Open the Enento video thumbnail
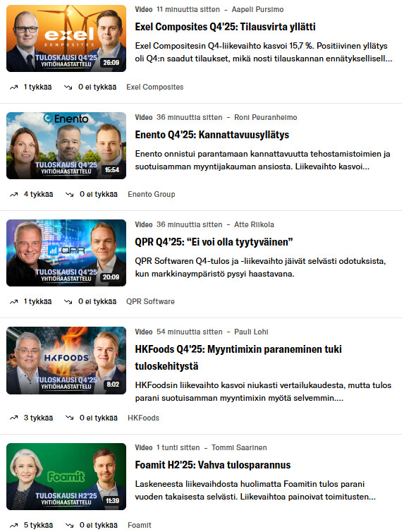This screenshot has width=404, height=532. 66,145
